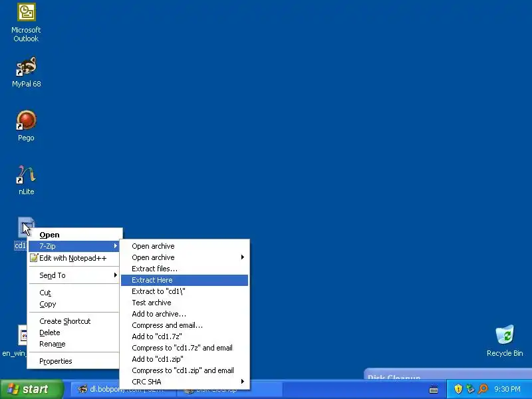The height and width of the screenshot is (399, 532).
Task: Click the first Open archive entry
Action: coord(185,246)
